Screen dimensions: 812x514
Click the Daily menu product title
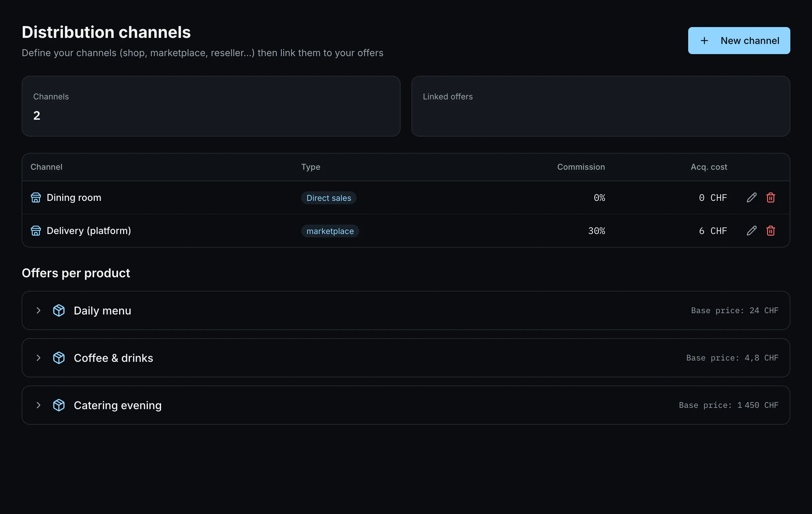pyautogui.click(x=103, y=310)
